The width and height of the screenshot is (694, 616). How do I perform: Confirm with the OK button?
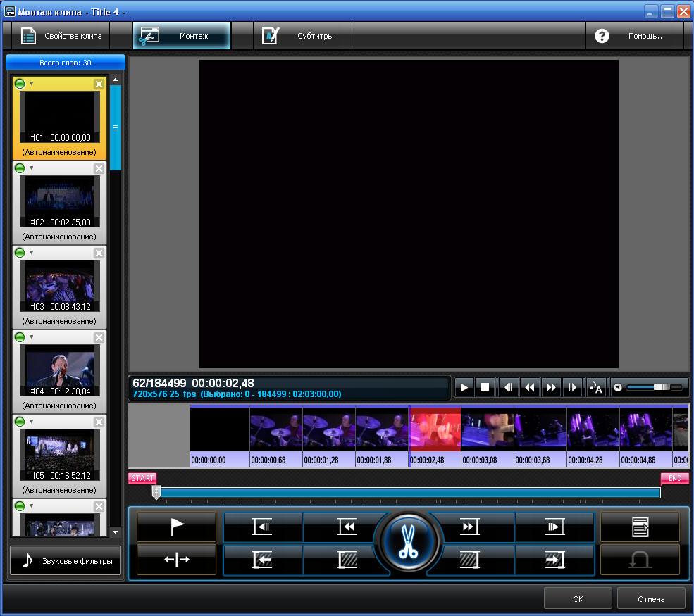578,599
